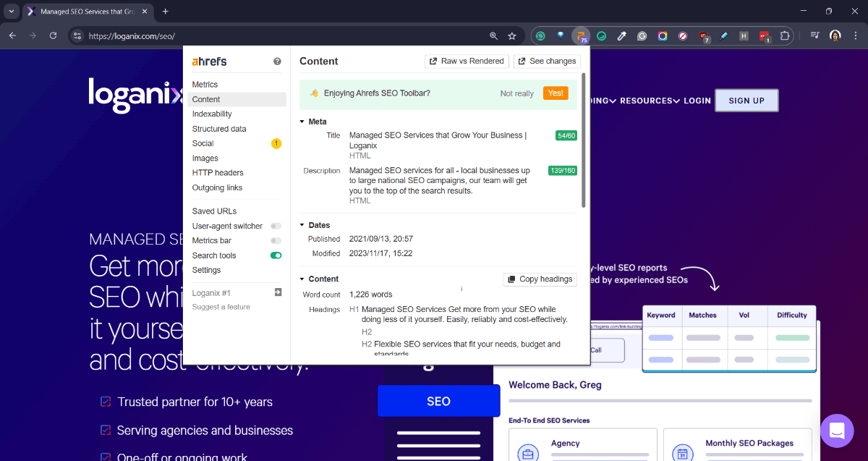Click the Published date 2021/09/13, 20:57
Viewport: 868px width, 461px height.
tap(381, 239)
